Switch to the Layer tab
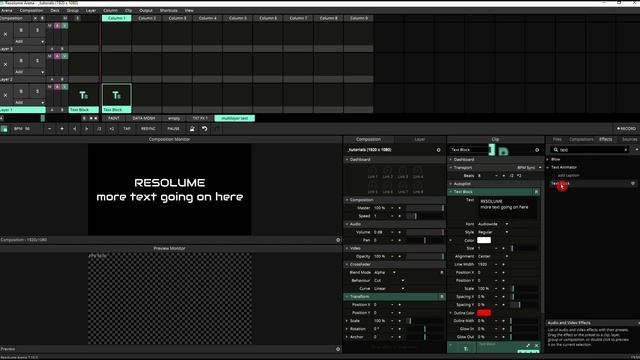Viewport: 640px width, 360px height. pos(420,140)
